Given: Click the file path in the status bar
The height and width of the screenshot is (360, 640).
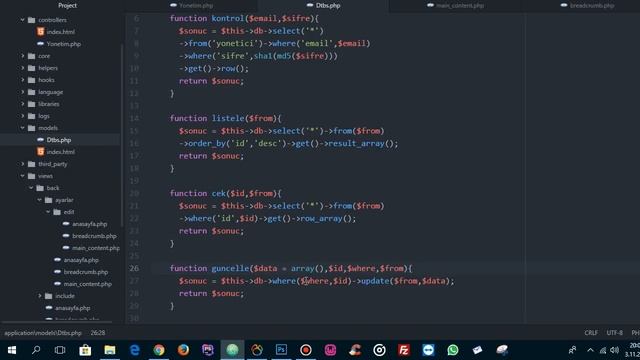Looking at the screenshot, I should [43, 333].
